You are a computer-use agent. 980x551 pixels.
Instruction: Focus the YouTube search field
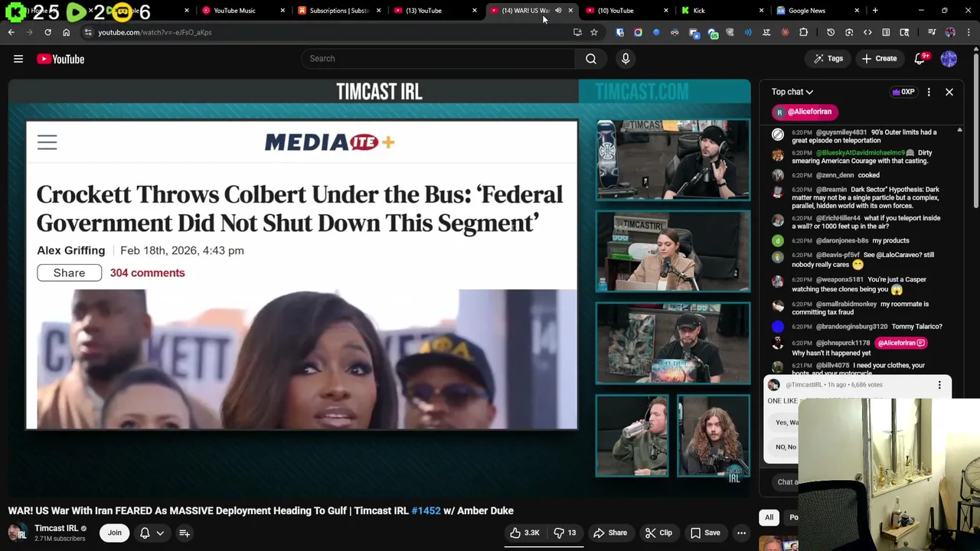coord(438,59)
